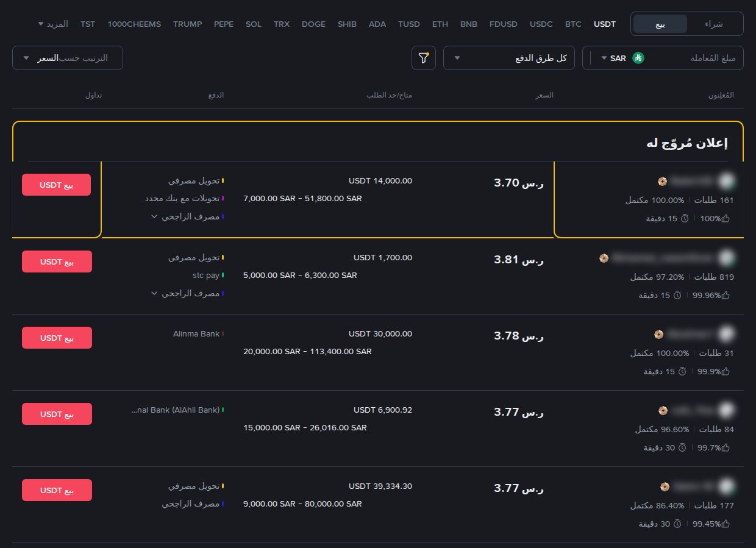
Task: Open the الترتيب حسب السعر sort dropdown
Action: (68, 58)
